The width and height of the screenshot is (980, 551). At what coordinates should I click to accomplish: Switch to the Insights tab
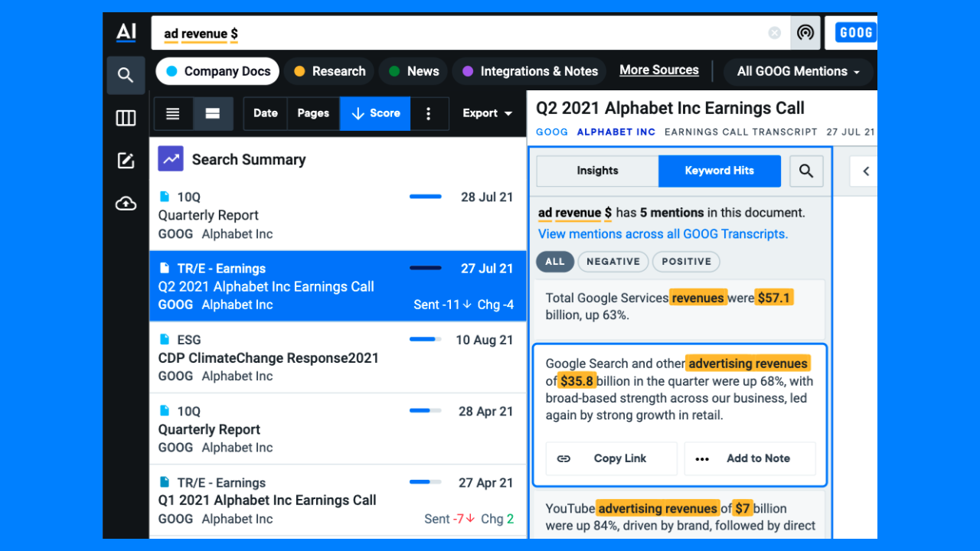[x=597, y=171]
